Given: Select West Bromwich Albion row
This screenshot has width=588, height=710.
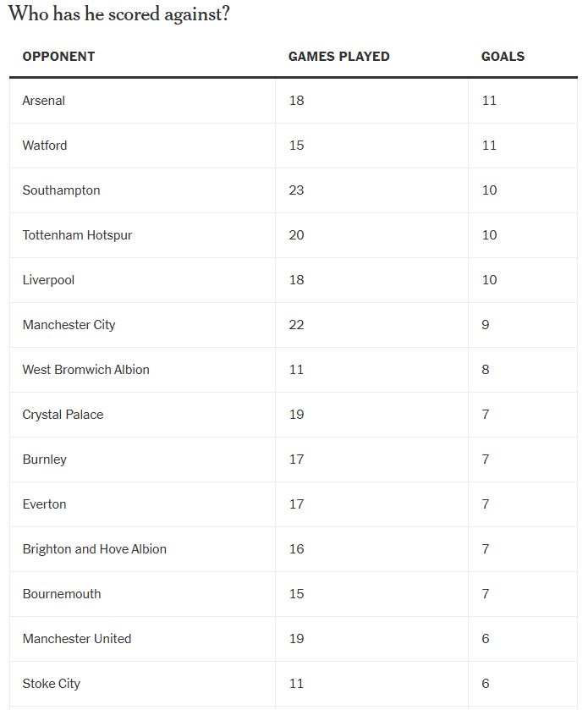Looking at the screenshot, I should (294, 370).
